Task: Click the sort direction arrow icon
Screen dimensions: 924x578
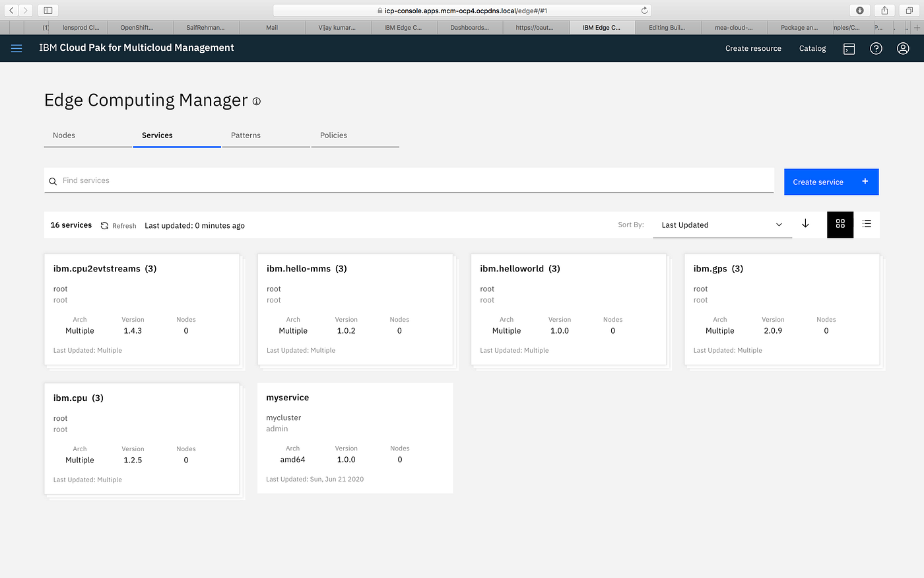Action: pyautogui.click(x=806, y=225)
